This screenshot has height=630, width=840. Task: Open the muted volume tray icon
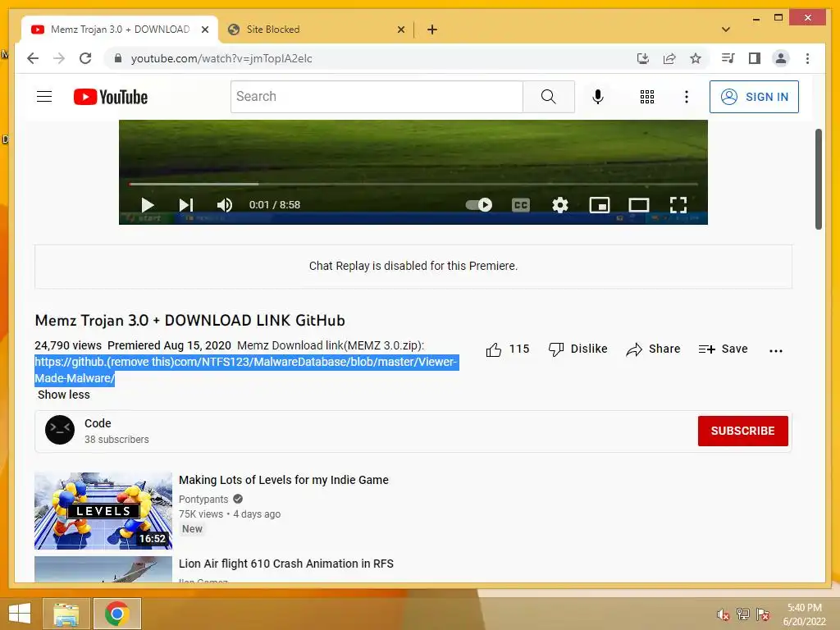tap(724, 614)
